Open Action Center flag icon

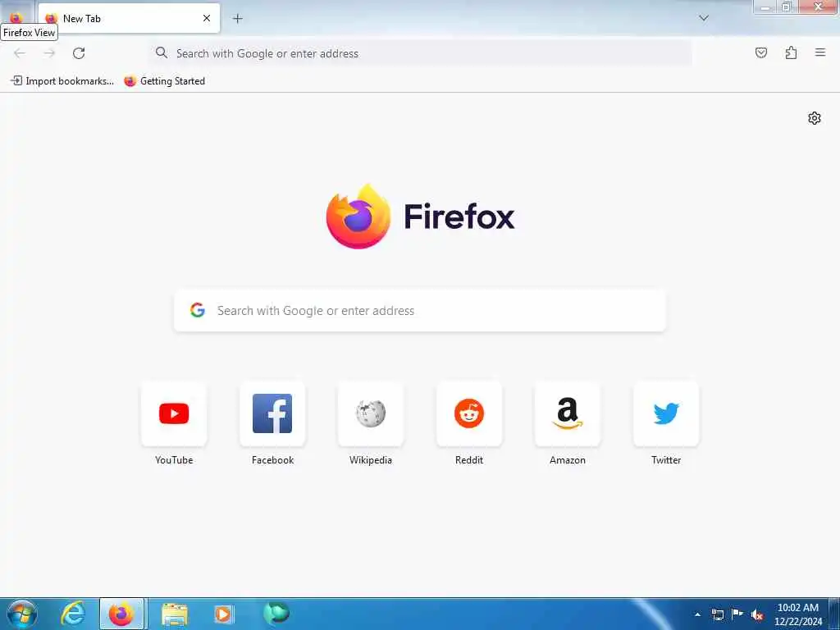click(737, 614)
